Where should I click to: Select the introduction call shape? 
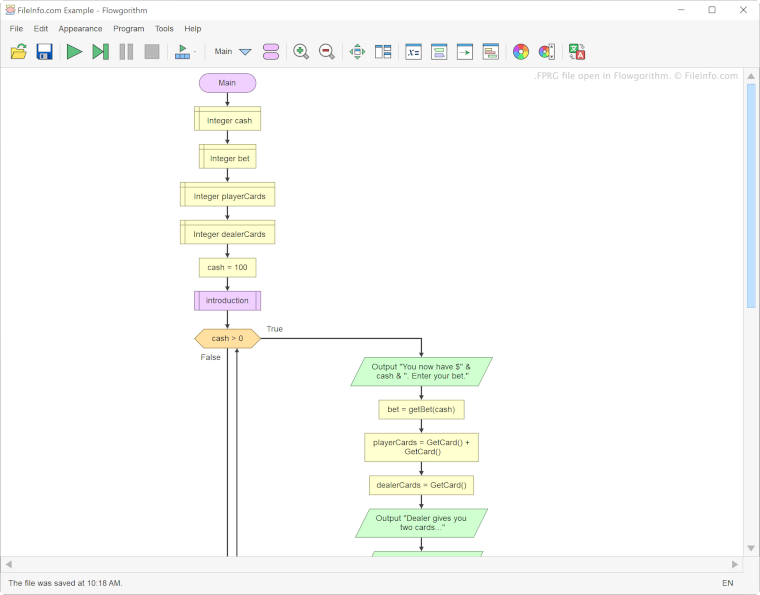227,300
